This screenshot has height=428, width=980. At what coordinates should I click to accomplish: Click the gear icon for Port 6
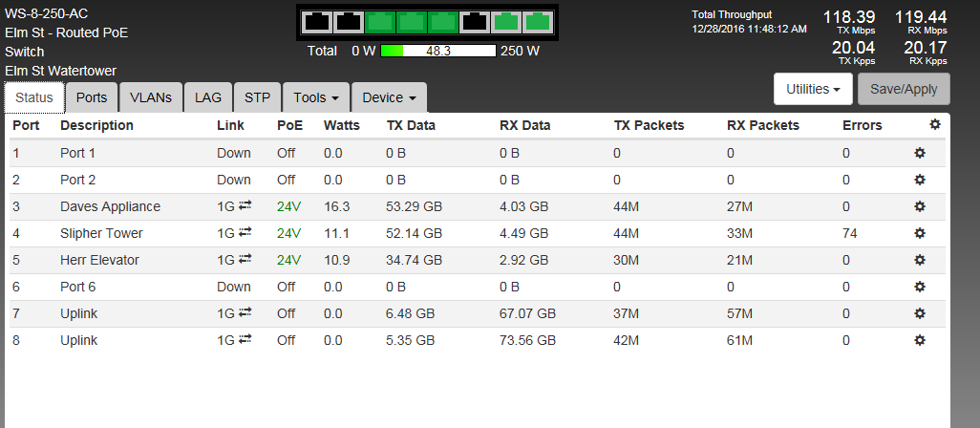(920, 287)
